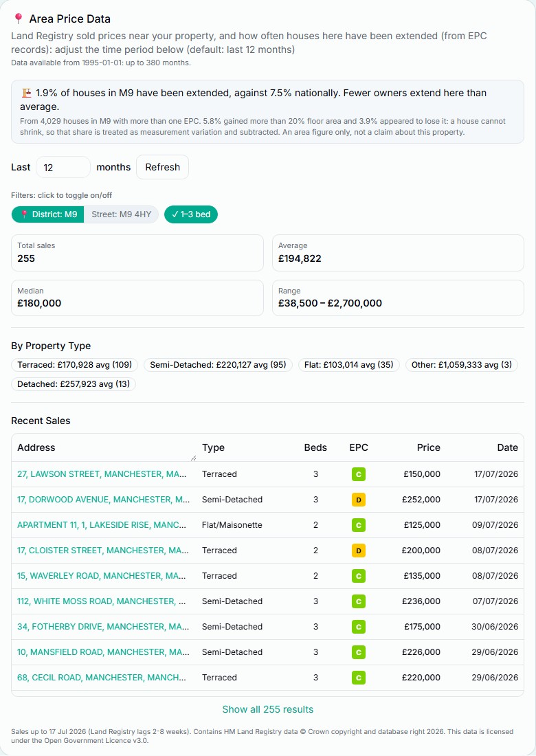
Task: Select the Semi-Detached £220,127 avg chip
Action: [218, 365]
